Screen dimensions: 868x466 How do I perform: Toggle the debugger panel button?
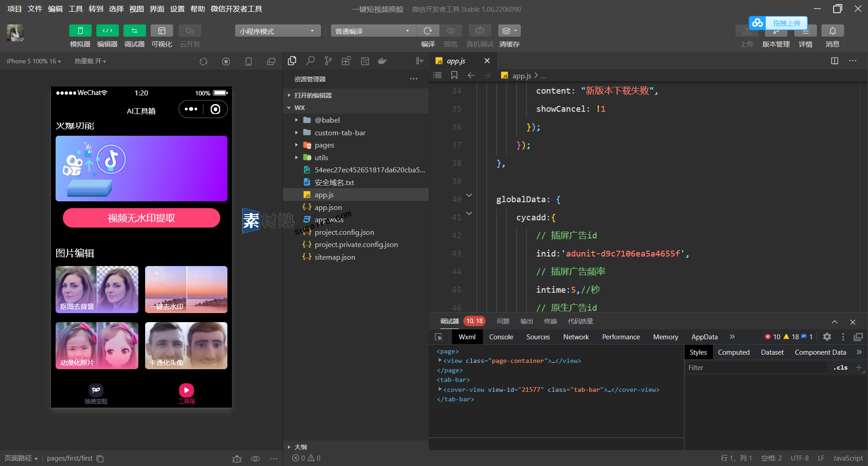[134, 31]
